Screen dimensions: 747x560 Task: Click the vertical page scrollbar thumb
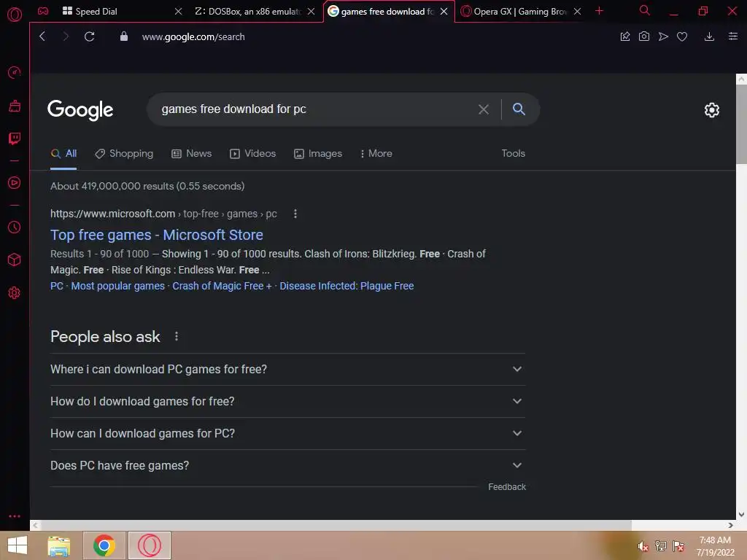click(x=741, y=125)
